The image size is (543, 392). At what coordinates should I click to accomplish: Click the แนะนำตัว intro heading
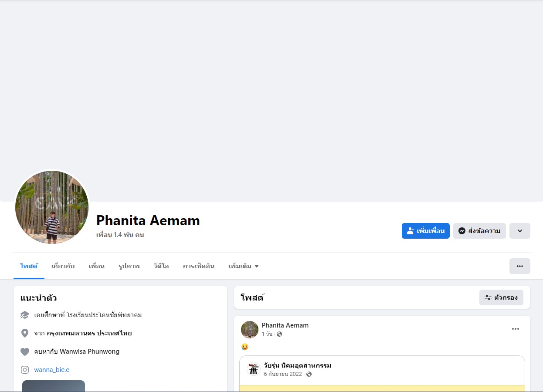(x=38, y=298)
